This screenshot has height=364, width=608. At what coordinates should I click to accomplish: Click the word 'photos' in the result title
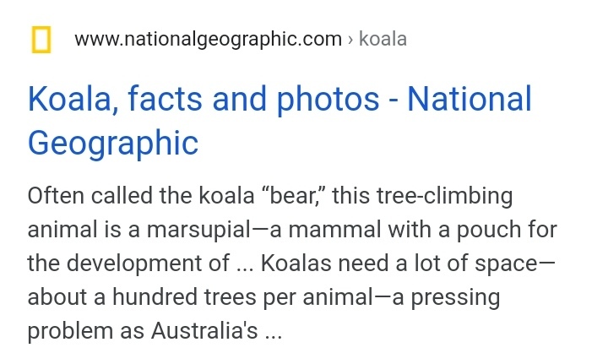[x=328, y=100]
